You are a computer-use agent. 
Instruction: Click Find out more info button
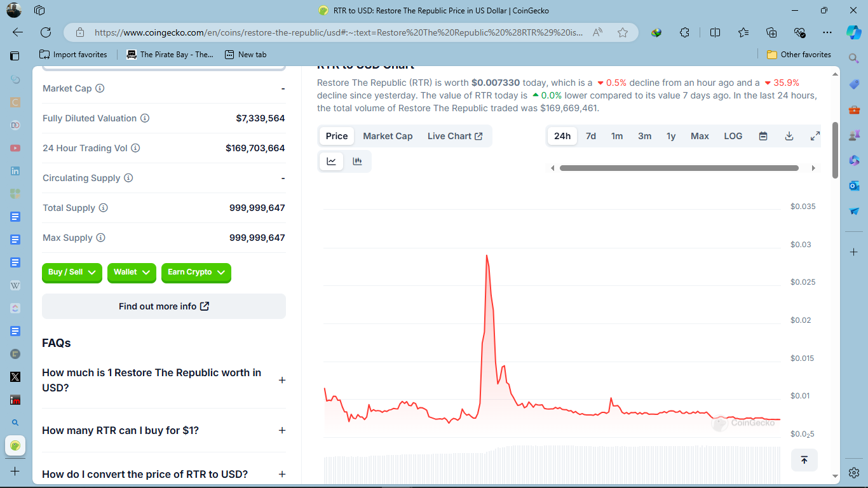click(x=164, y=306)
